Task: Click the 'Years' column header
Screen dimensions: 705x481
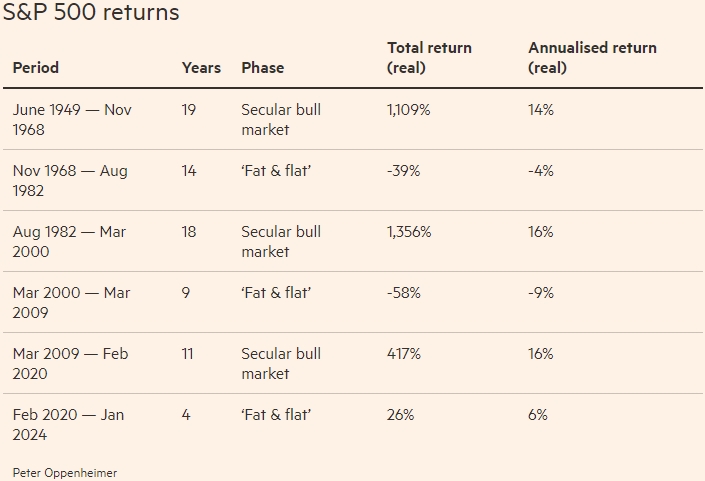Action: [201, 68]
